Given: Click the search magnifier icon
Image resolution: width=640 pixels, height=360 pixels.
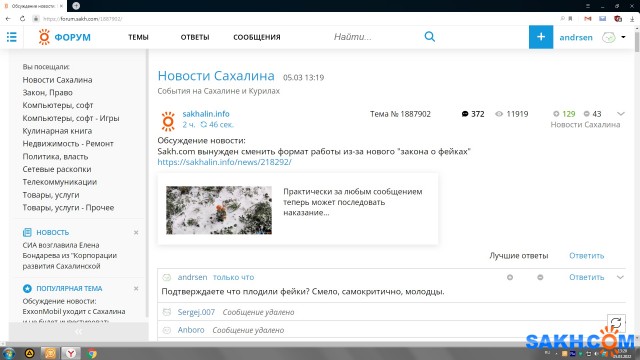Looking at the screenshot, I should coord(429,37).
